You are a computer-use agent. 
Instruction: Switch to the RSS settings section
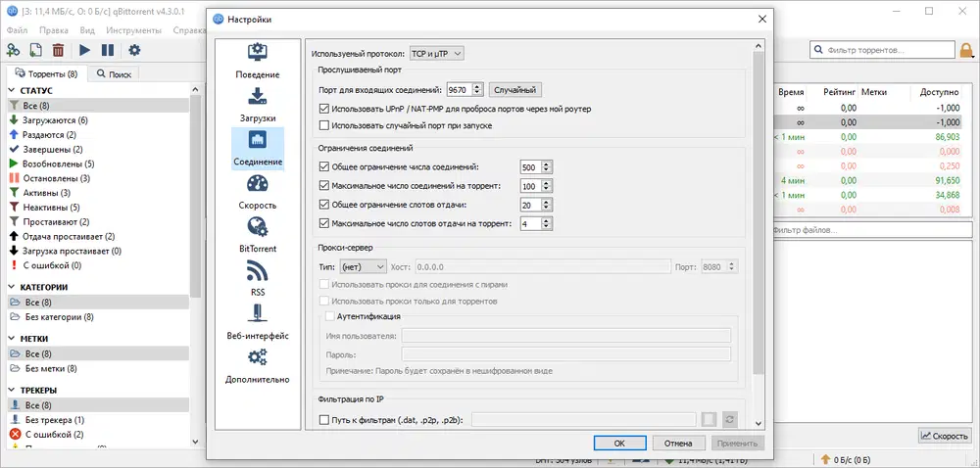tap(258, 280)
